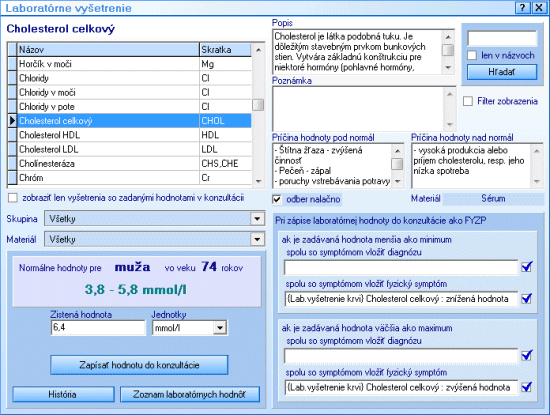The image size is (550, 415).
Task: Check 'zobraziť len vyšetrenia so zadanými hodnotami'
Action: pos(13,198)
